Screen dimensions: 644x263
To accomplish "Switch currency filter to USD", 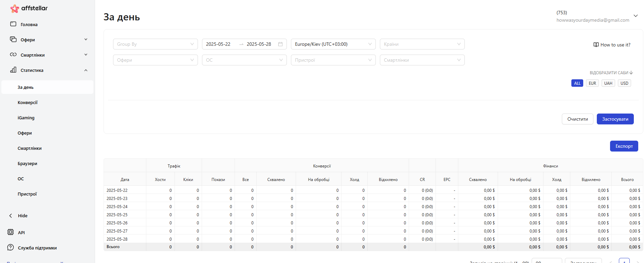I will (624, 83).
